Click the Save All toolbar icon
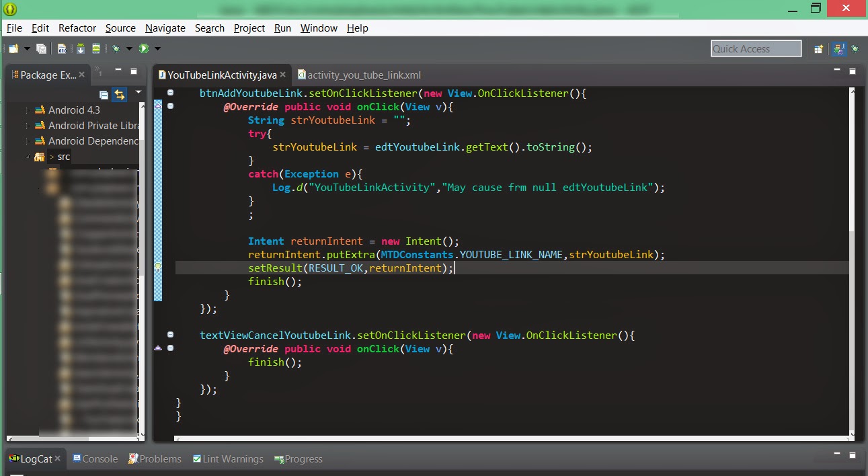 [42, 48]
